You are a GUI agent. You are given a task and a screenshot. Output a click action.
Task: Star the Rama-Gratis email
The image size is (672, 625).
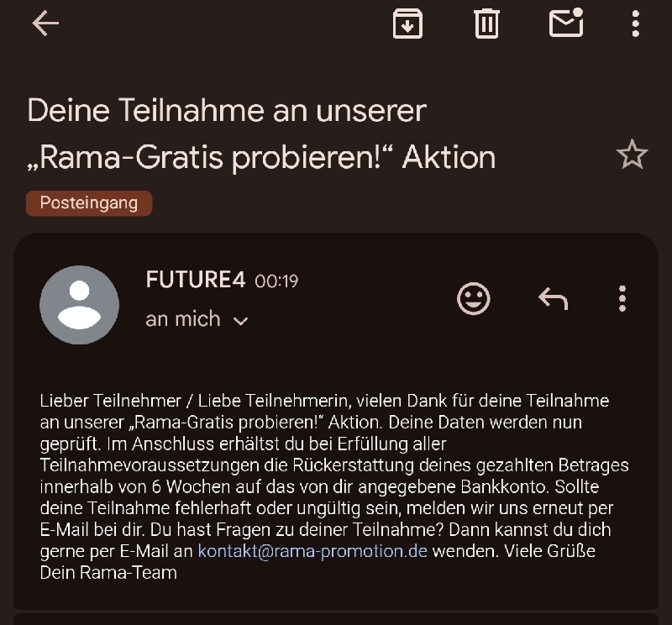coord(632,155)
